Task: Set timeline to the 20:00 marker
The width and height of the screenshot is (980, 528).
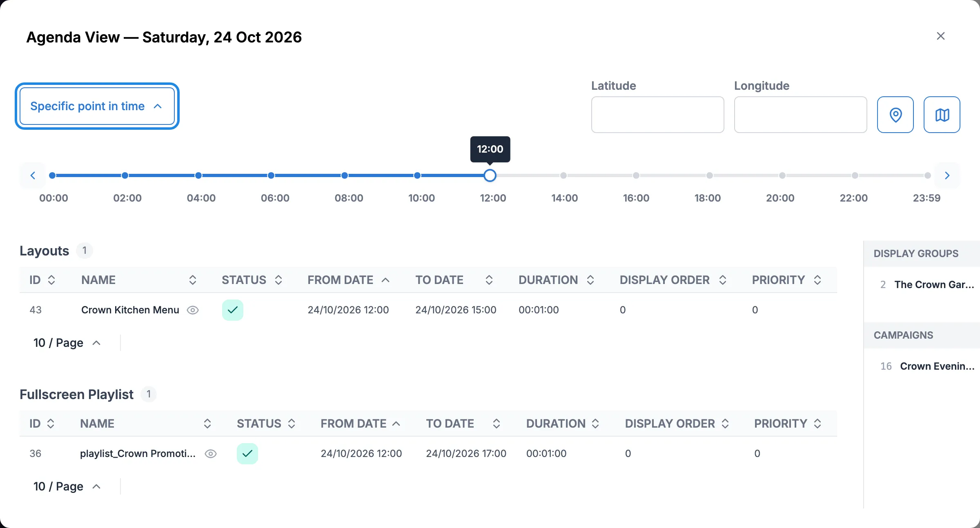Action: pyautogui.click(x=782, y=175)
